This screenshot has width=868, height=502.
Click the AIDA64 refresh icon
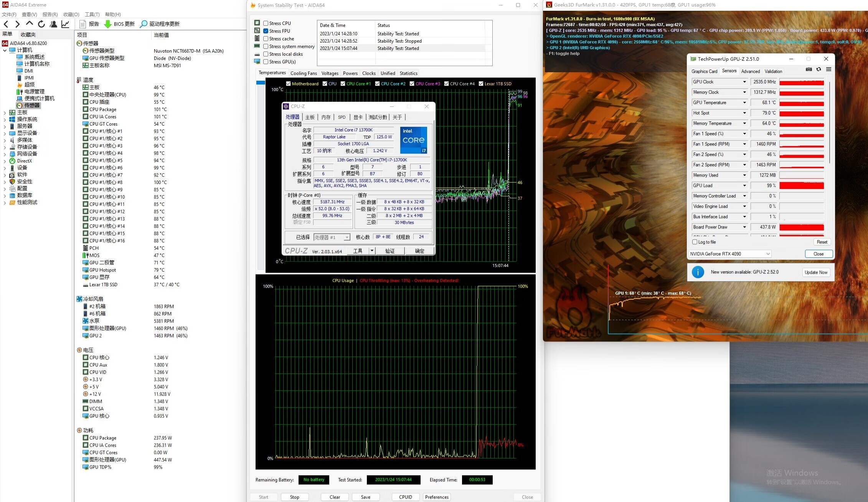[41, 24]
